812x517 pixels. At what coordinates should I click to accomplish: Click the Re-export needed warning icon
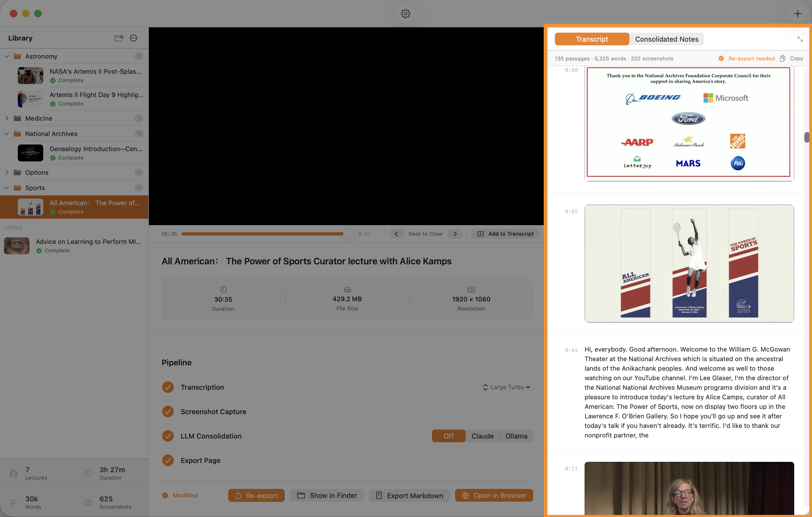[x=721, y=58]
